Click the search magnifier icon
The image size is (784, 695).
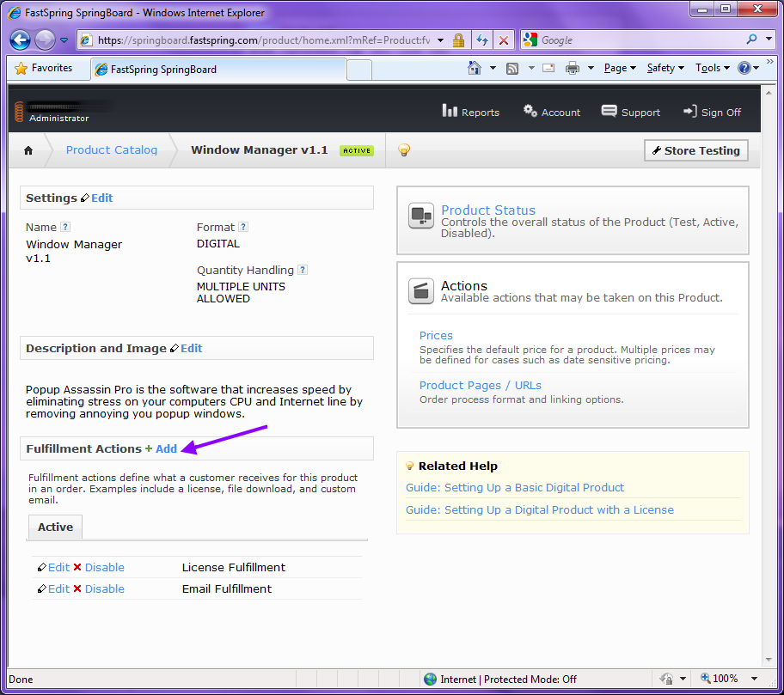tap(751, 40)
